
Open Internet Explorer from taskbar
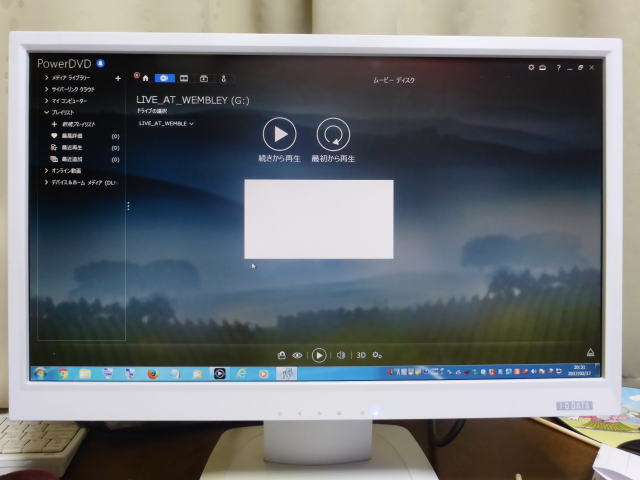coord(242,373)
